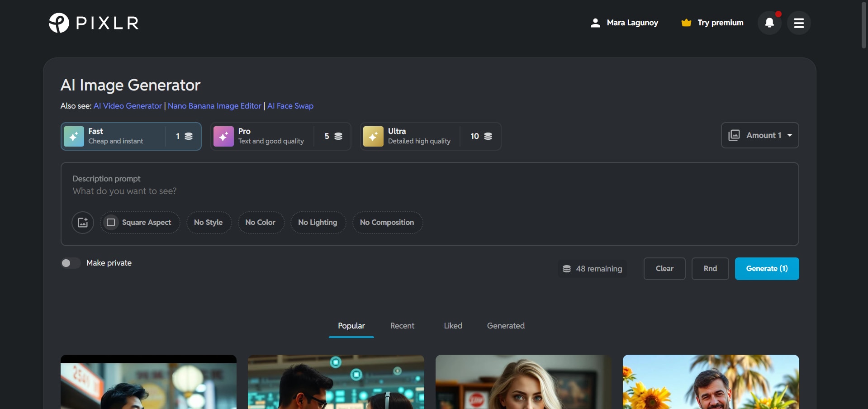Open notifications bell

(x=769, y=23)
